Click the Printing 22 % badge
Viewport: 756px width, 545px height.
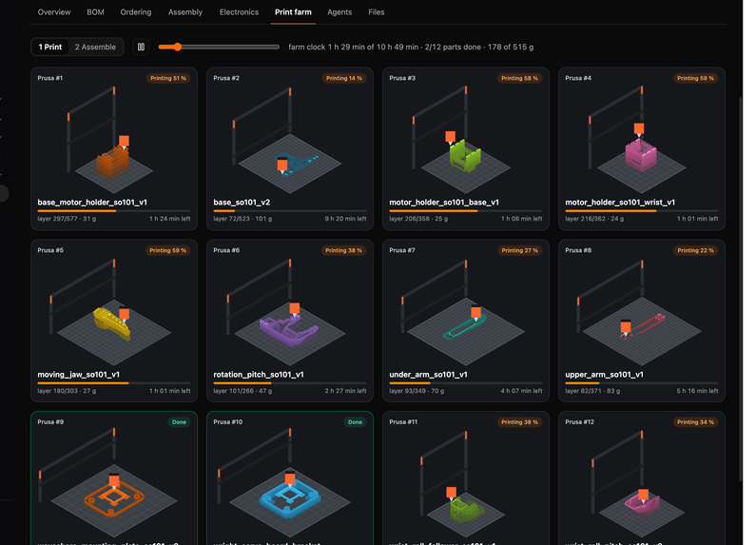click(695, 250)
